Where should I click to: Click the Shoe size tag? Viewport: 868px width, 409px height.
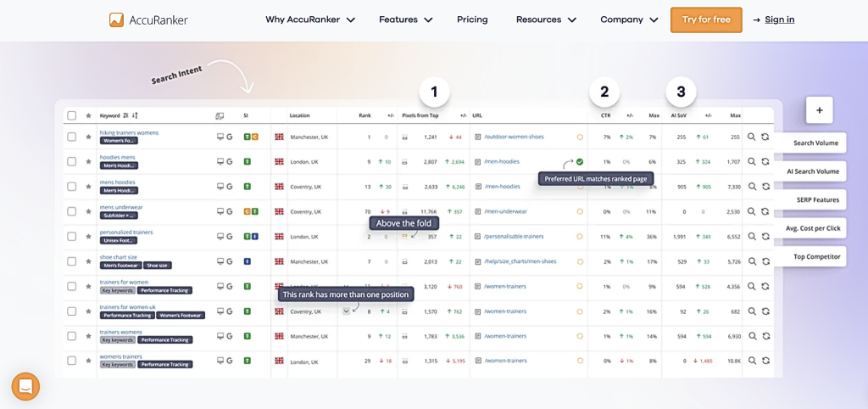157,266
